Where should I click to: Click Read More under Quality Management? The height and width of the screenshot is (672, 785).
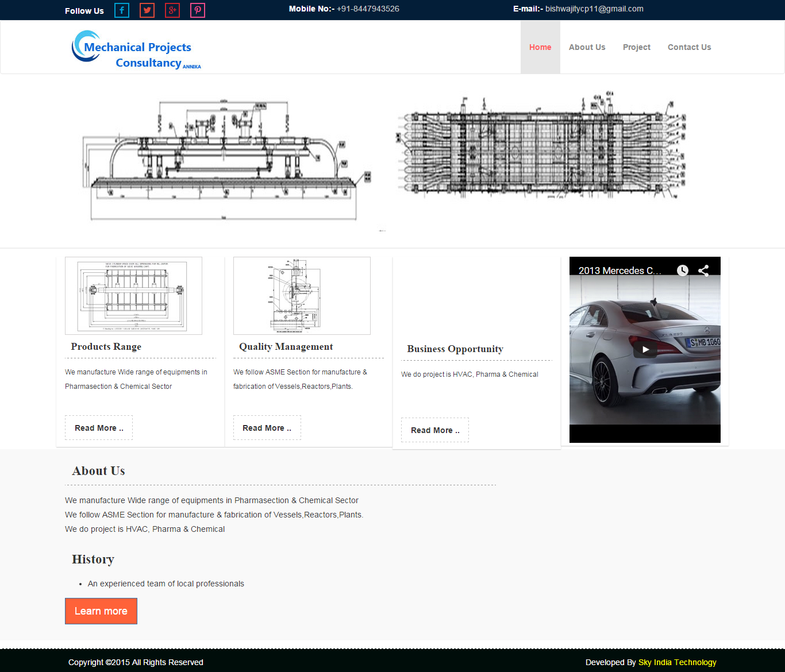coord(267,428)
